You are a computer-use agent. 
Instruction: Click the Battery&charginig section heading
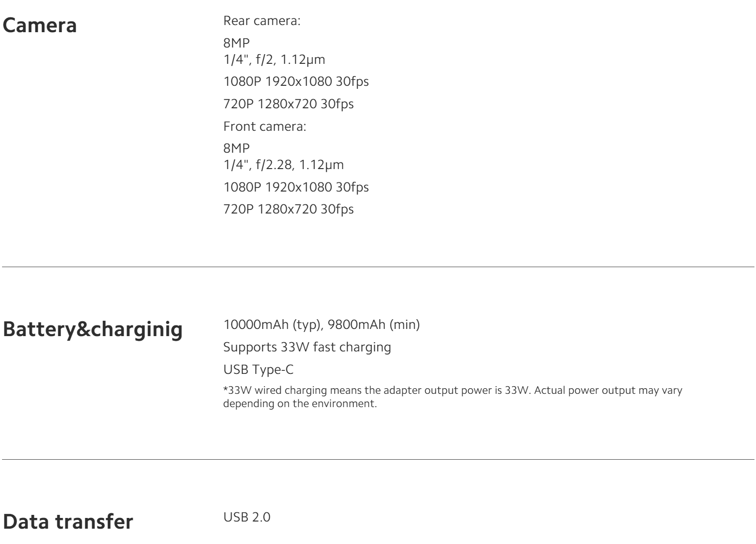pos(93,329)
